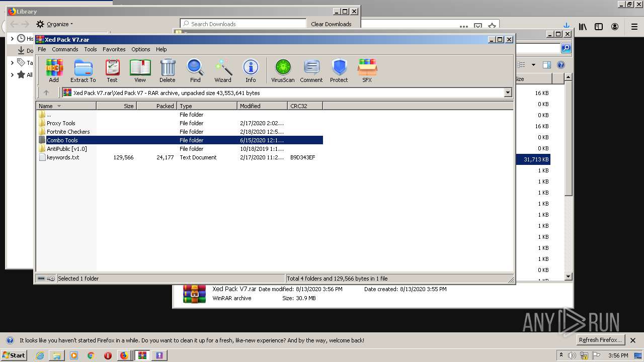
Task: Sort by the Name column header
Action: 66,106
